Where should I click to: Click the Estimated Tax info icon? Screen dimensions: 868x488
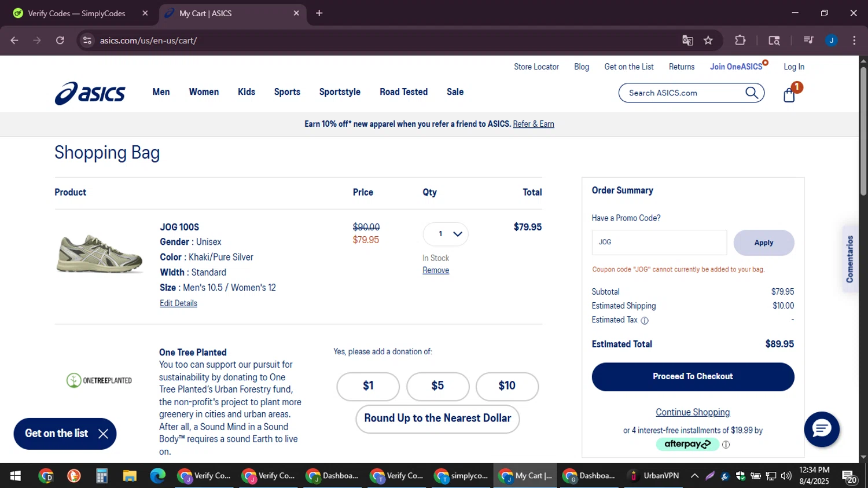point(645,320)
